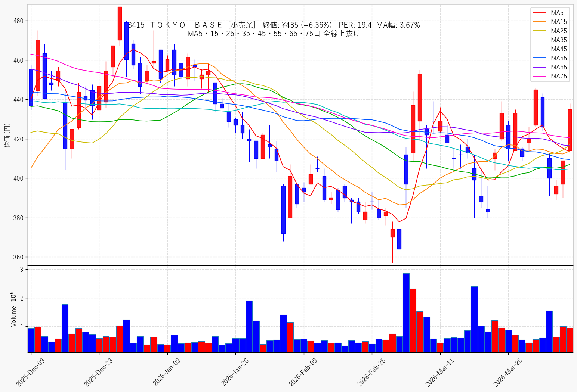
Task: Click the chart title with 3415 TOKYO BASE
Action: click(x=274, y=25)
